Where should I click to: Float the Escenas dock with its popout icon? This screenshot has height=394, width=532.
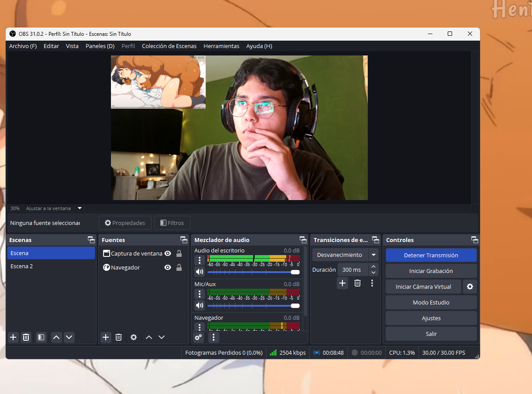[91, 240]
